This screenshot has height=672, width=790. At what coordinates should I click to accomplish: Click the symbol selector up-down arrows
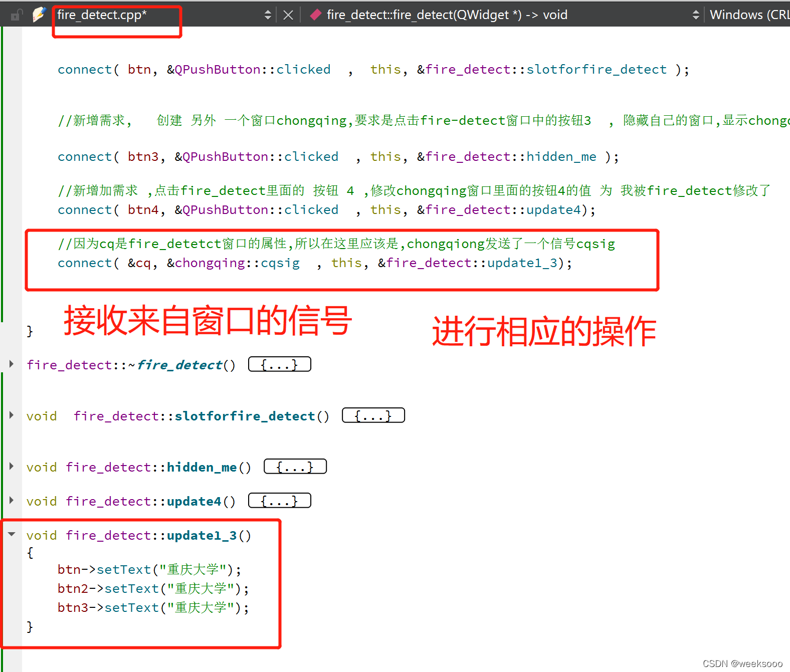point(696,15)
